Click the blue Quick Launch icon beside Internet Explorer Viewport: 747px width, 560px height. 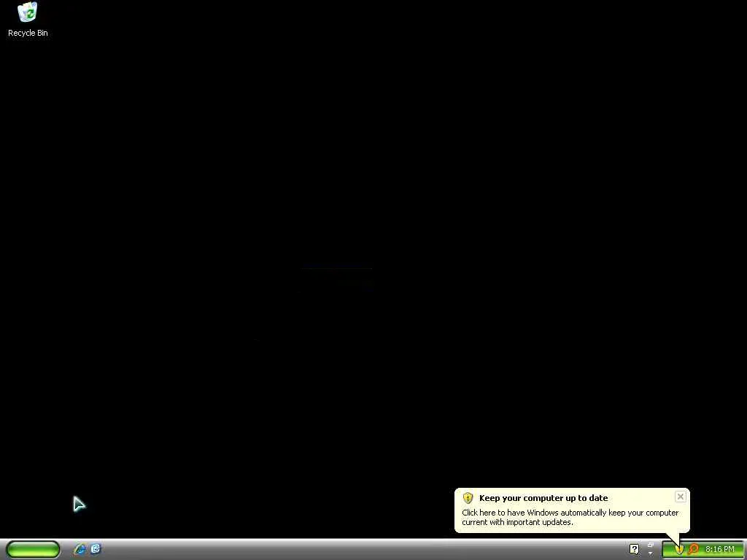coord(96,549)
